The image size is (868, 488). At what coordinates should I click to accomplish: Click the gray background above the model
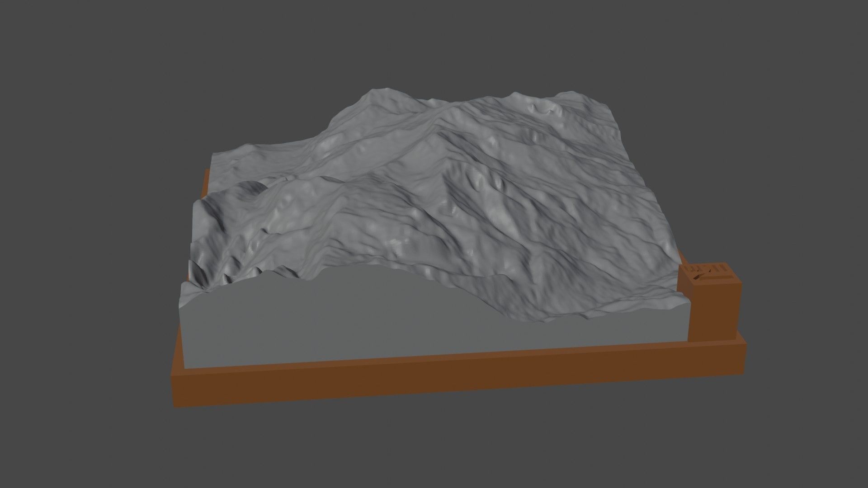click(x=434, y=41)
